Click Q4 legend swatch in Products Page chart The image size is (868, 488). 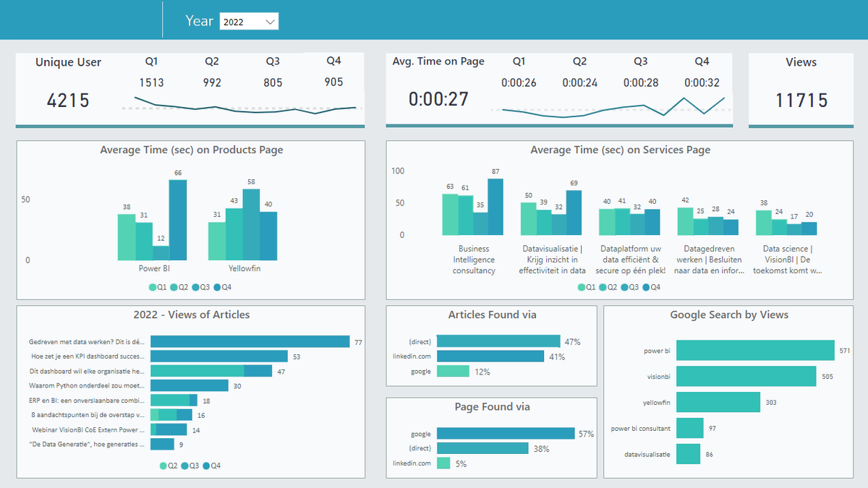[218, 287]
